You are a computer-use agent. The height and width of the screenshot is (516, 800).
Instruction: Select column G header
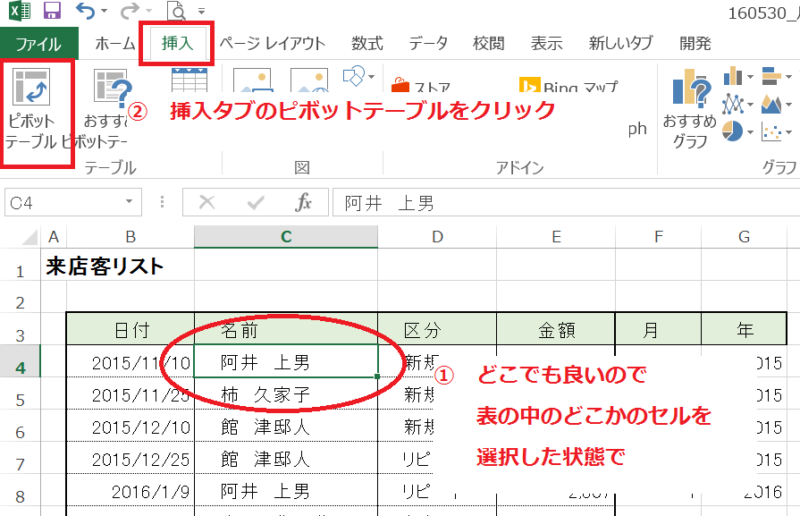point(744,237)
